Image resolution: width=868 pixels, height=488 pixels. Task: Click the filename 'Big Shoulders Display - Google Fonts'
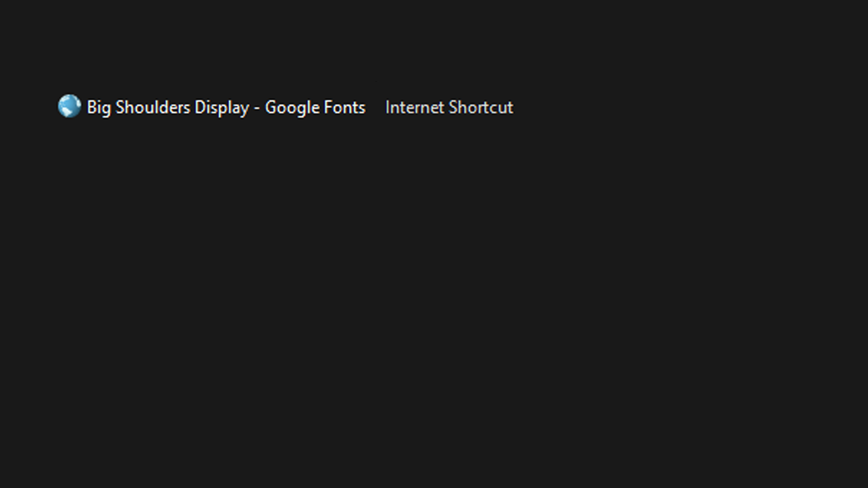pos(226,107)
